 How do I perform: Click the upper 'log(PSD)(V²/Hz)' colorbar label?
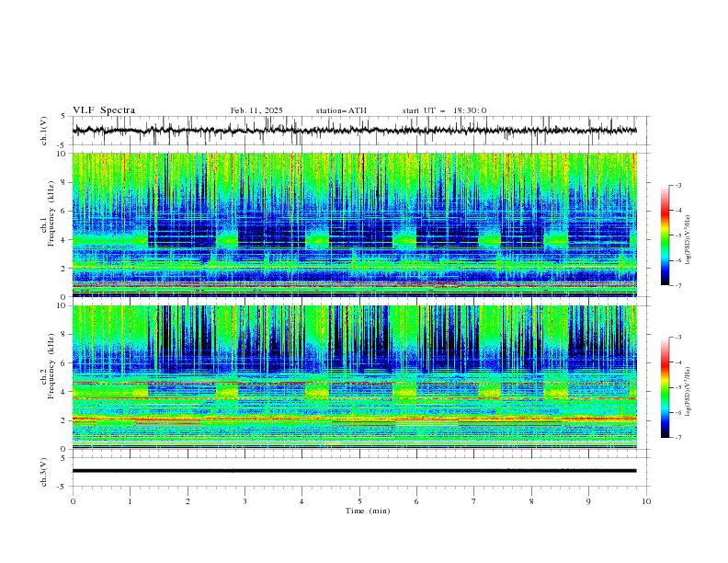688,240
